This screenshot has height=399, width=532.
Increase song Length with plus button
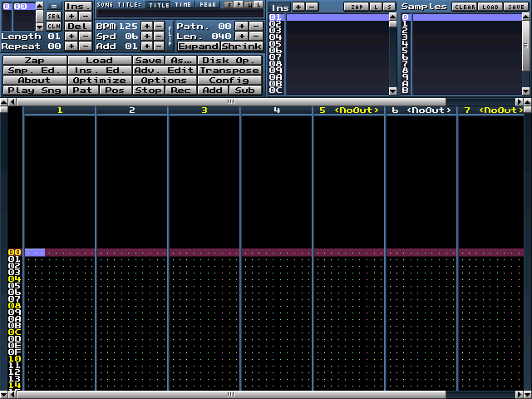pyautogui.click(x=71, y=37)
